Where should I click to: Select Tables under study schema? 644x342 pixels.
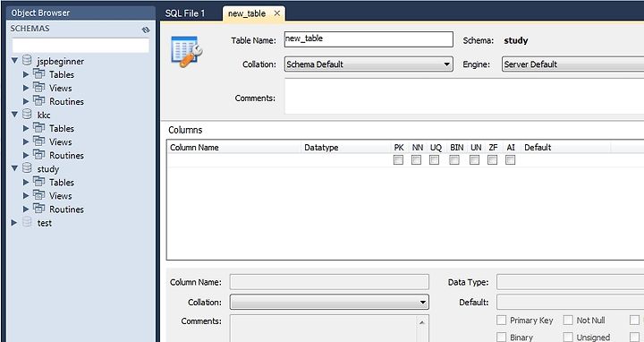[62, 182]
